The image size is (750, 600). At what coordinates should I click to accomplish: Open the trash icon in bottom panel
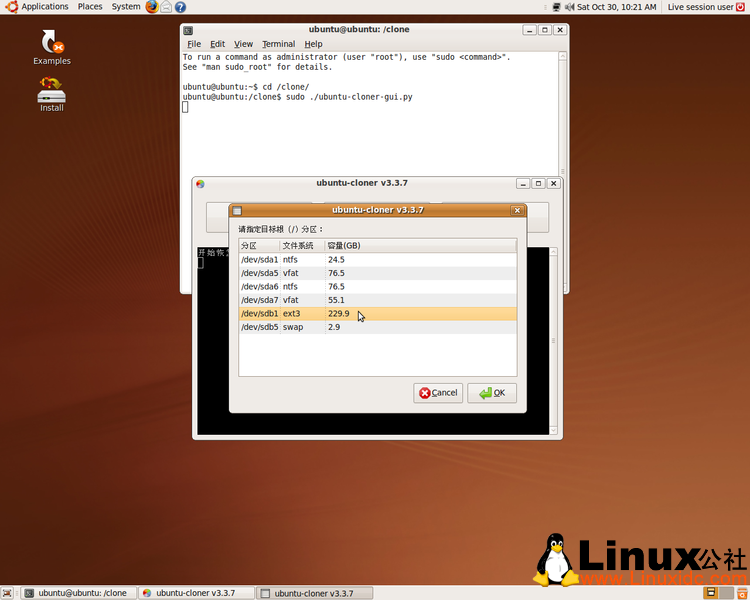[x=742, y=593]
